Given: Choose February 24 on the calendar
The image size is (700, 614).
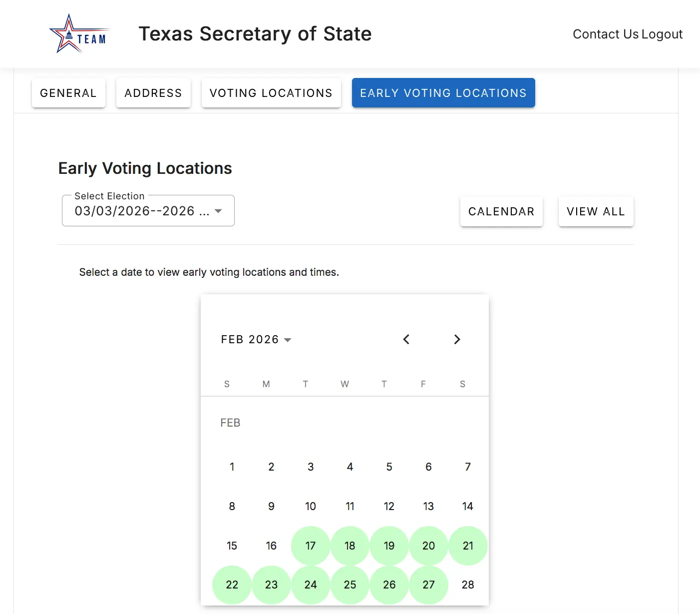Looking at the screenshot, I should [311, 585].
